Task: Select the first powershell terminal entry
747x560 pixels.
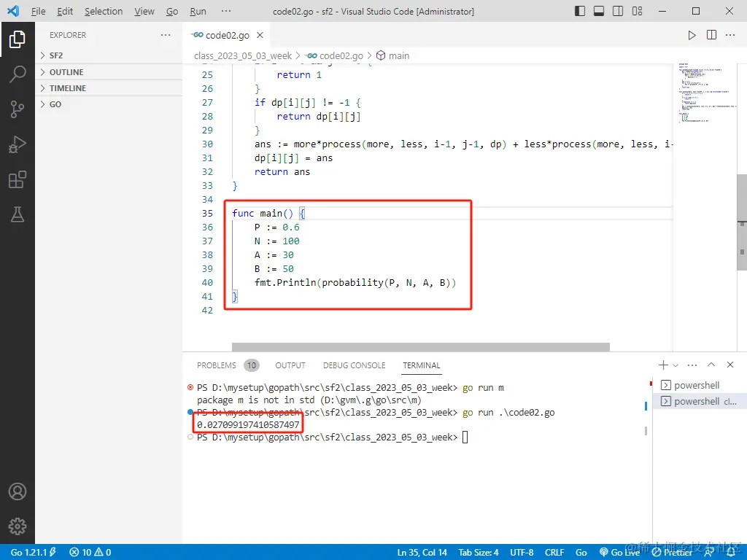Action: [699, 385]
